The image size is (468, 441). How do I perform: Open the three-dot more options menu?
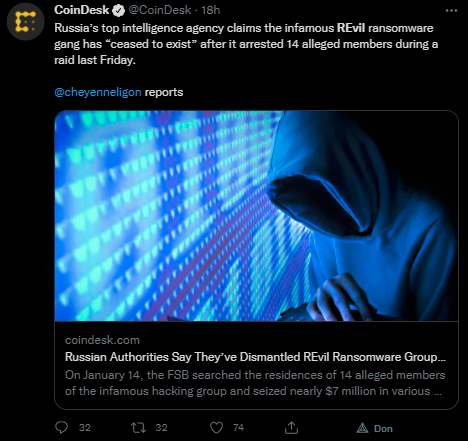(451, 11)
